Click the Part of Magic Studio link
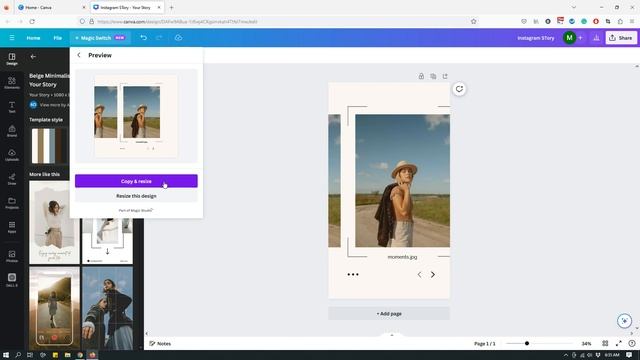The height and width of the screenshot is (360, 640). 136,210
